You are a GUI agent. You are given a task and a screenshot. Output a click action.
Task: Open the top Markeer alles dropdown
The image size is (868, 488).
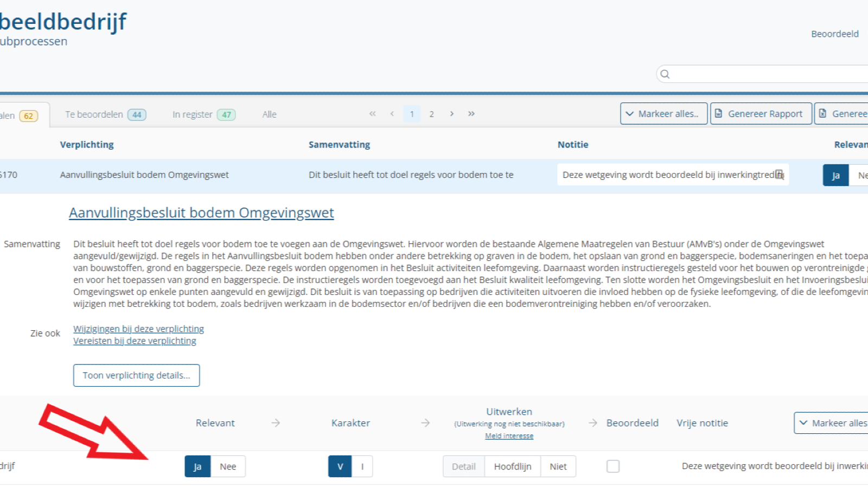pos(663,114)
